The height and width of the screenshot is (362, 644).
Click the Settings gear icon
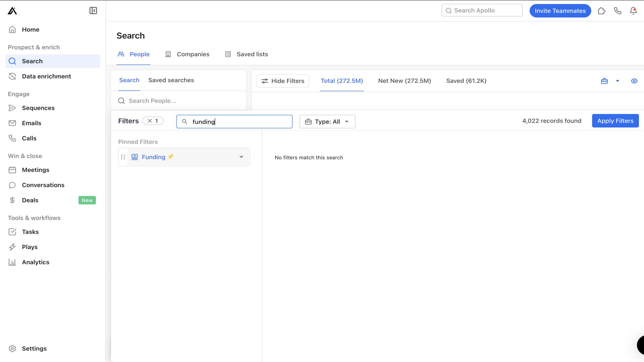tap(12, 349)
